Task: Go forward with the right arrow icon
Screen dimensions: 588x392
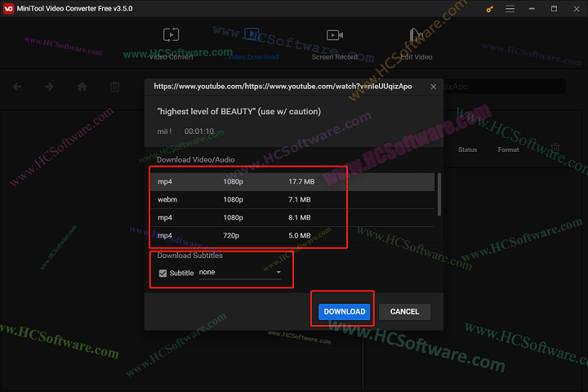Action: [x=49, y=87]
